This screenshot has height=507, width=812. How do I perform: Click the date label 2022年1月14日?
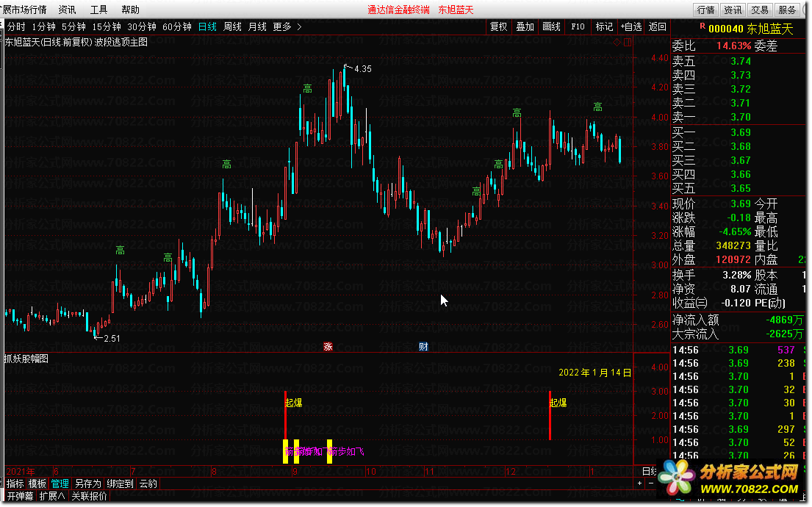pyautogui.click(x=595, y=373)
